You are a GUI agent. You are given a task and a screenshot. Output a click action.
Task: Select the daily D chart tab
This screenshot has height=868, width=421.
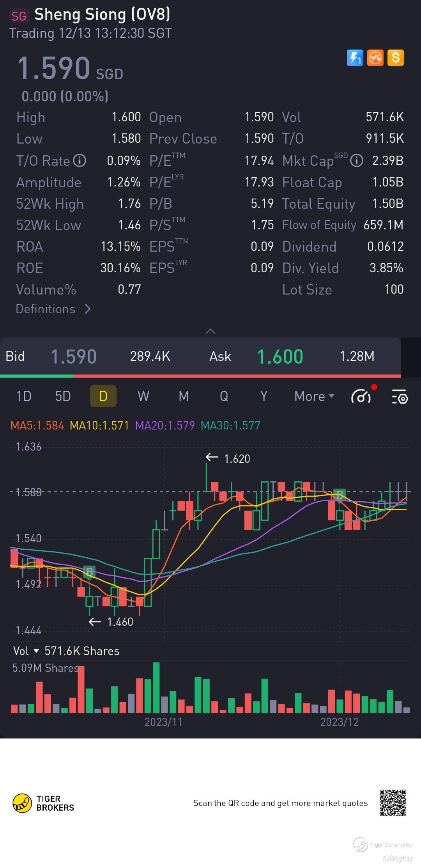(x=103, y=396)
